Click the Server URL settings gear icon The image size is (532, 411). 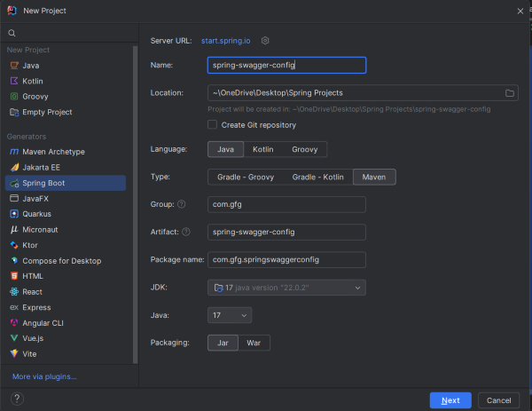click(265, 40)
